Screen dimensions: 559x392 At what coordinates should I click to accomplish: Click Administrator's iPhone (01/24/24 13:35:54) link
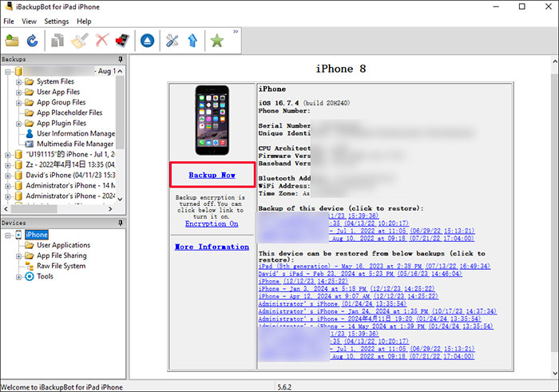tap(332, 303)
